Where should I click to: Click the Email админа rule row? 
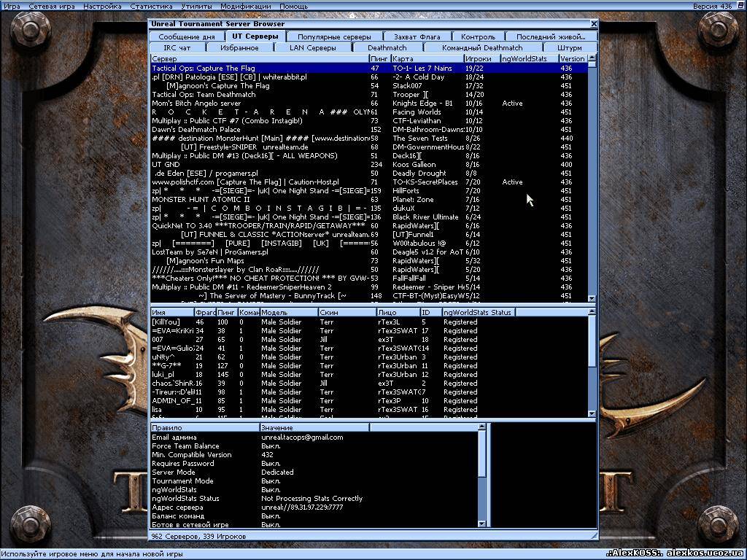[x=314, y=437]
